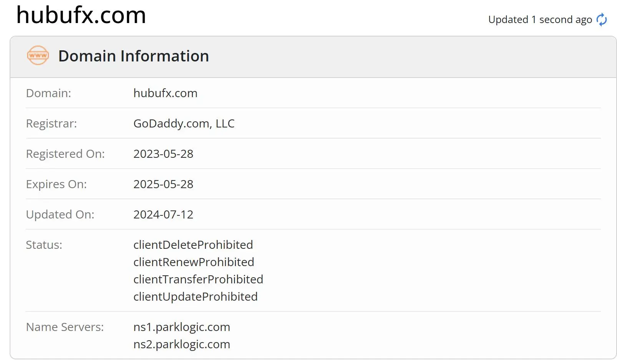Click the 'Name Servers:' field label

(x=65, y=327)
